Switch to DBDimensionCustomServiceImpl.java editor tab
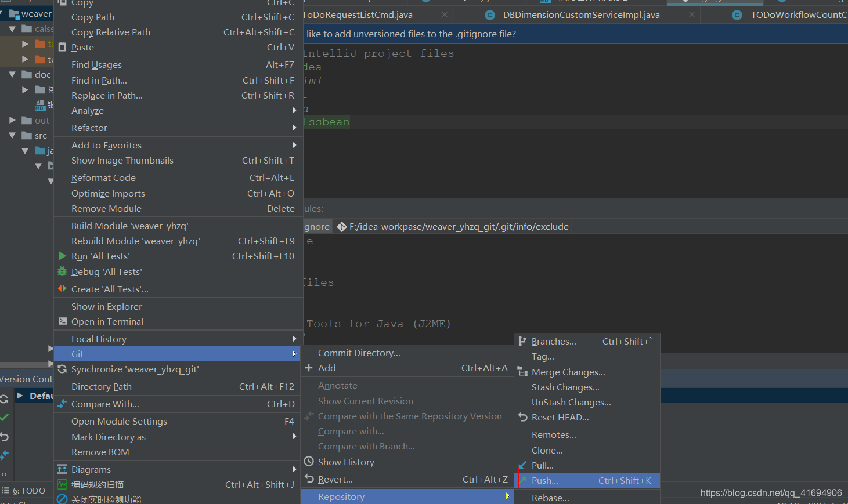This screenshot has height=504, width=848. click(581, 14)
